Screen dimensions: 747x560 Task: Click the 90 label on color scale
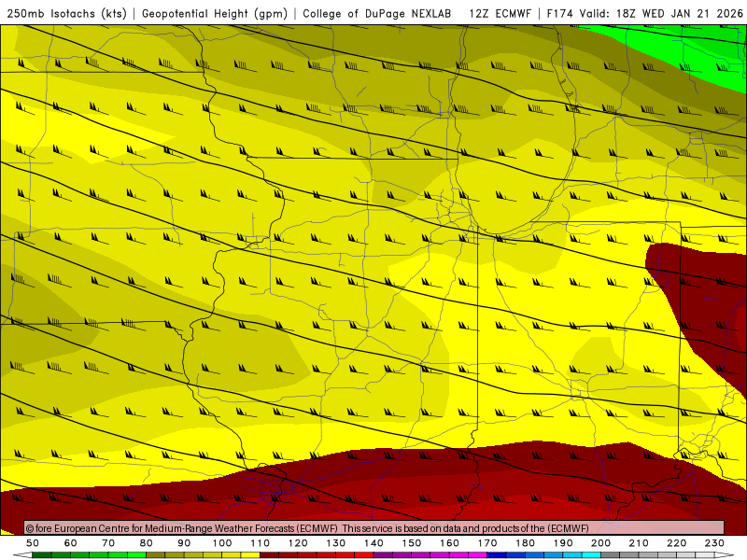(x=184, y=543)
